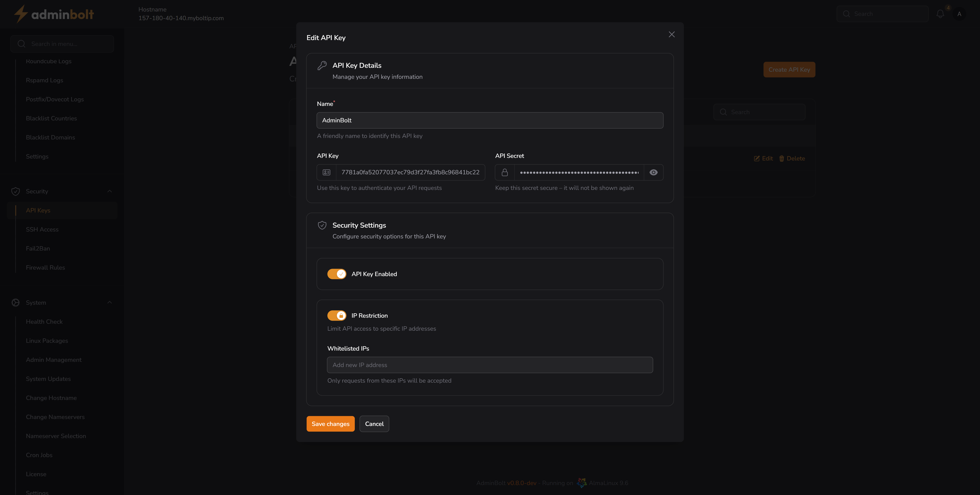980x495 pixels.
Task: Disable the API Key Enabled switch
Action: (x=337, y=274)
